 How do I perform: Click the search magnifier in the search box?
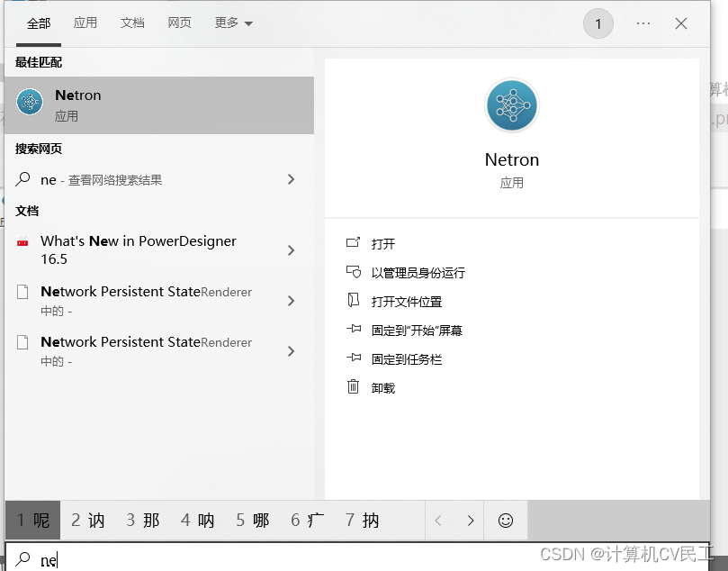pyautogui.click(x=22, y=559)
